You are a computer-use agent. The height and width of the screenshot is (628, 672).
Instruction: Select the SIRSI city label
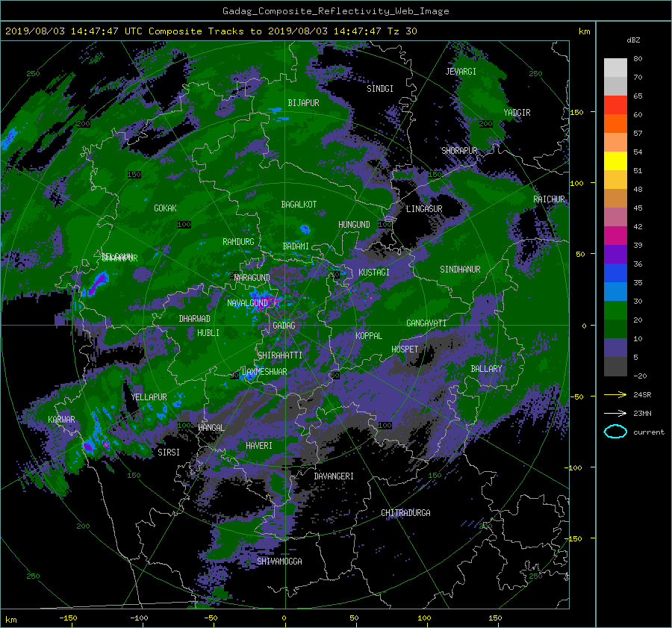(x=169, y=453)
